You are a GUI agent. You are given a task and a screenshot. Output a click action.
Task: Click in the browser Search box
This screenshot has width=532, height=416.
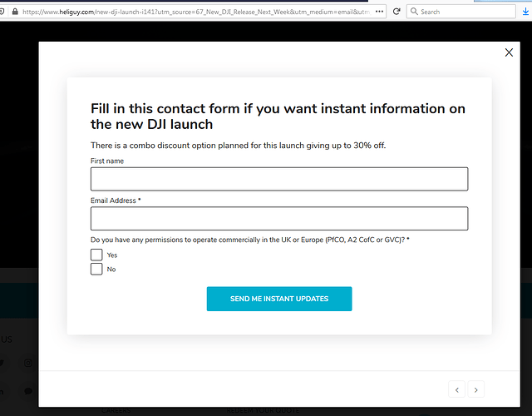point(461,12)
